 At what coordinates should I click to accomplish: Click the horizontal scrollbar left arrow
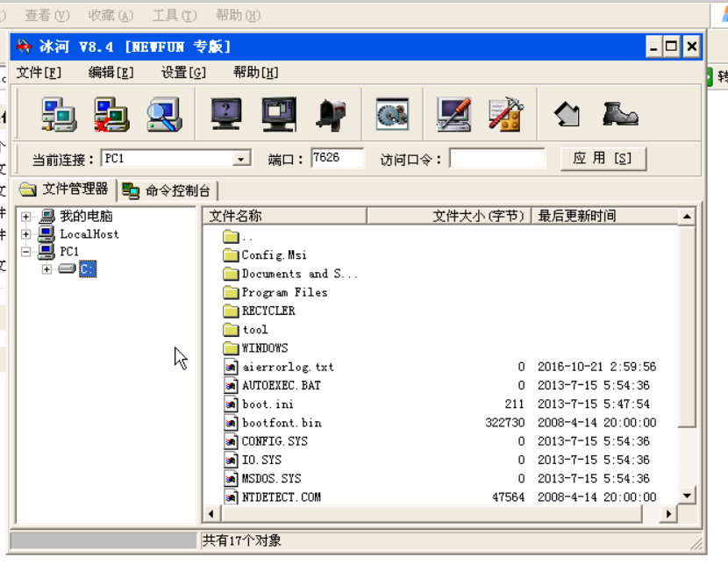[x=211, y=513]
